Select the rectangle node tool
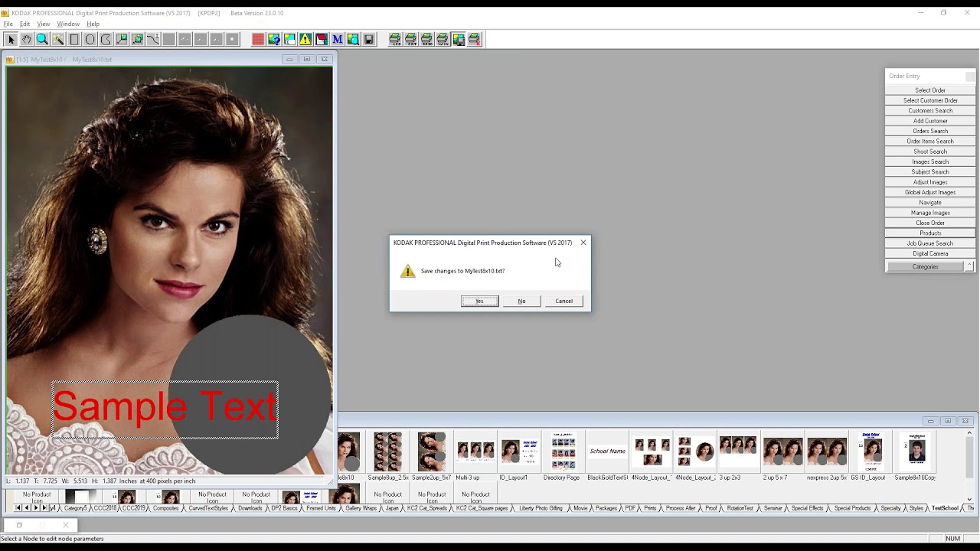This screenshot has width=980, height=551. 74,39
